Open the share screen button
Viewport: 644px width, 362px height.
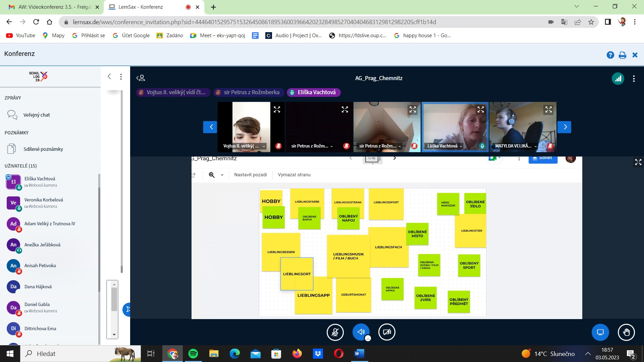pos(600,332)
